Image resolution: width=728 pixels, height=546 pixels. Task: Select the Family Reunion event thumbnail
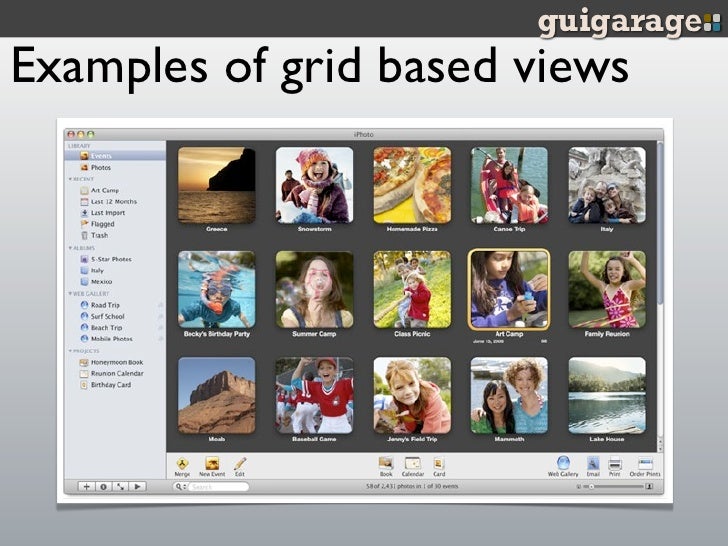(x=607, y=290)
